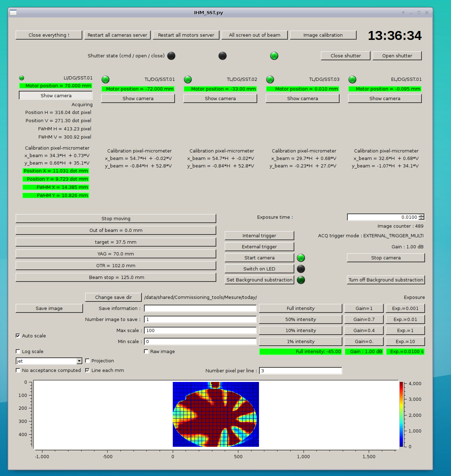Tick the Raw image checkbox

(x=146, y=351)
